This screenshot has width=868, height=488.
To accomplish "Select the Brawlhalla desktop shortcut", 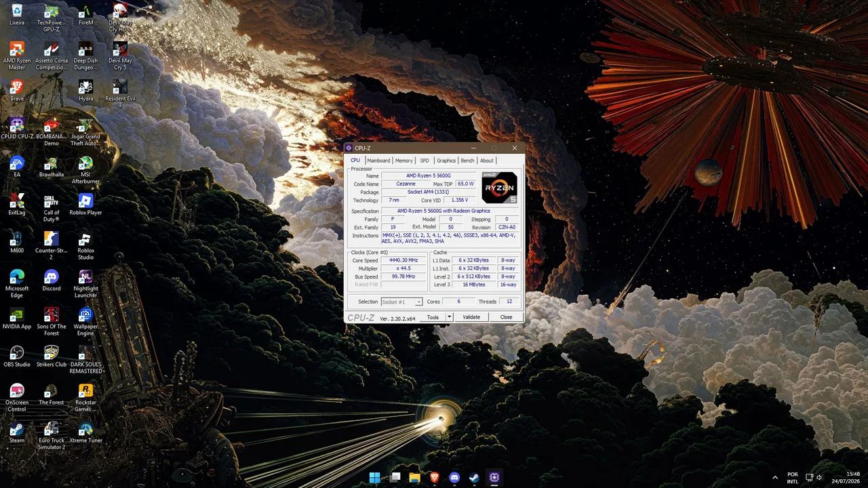I will coord(52,167).
